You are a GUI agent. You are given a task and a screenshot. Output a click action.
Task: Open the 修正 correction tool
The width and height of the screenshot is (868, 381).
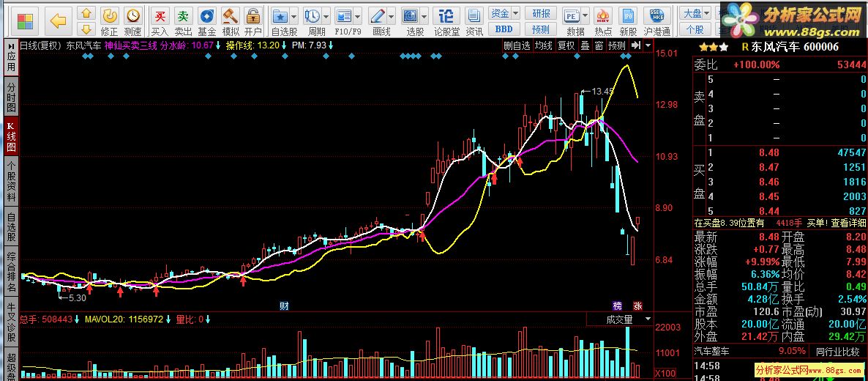(x=110, y=22)
